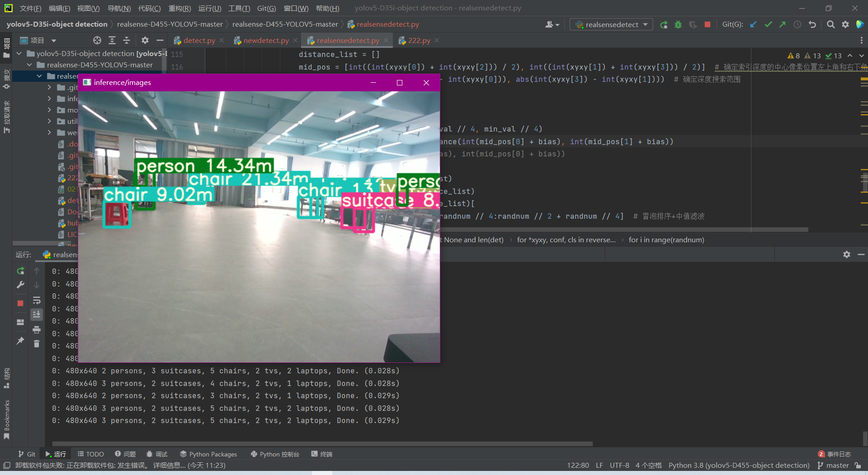This screenshot has height=475, width=868.
Task: Switch to the detect.py editor tab
Action: click(x=199, y=40)
